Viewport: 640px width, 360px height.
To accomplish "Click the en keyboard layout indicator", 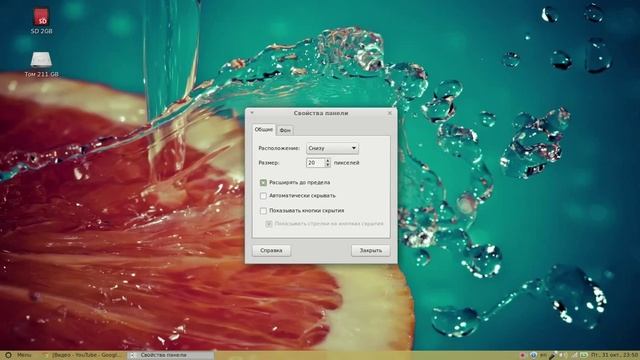I will click(x=543, y=356).
